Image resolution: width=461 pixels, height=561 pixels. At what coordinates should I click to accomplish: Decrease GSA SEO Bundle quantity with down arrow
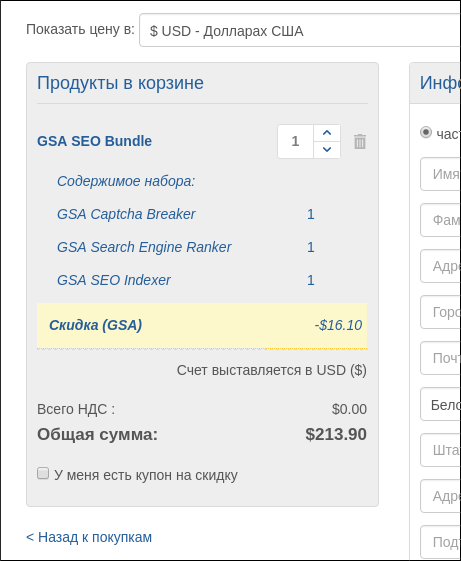[x=327, y=150]
